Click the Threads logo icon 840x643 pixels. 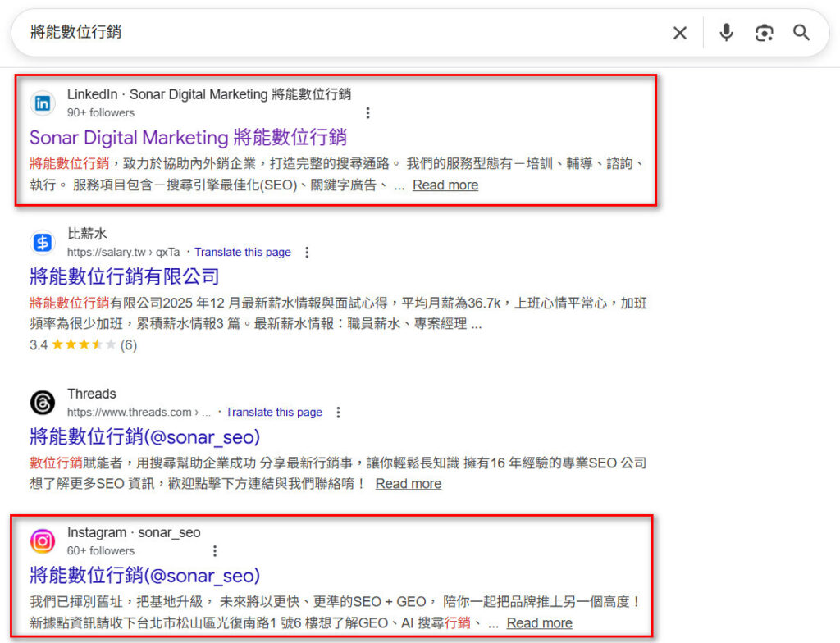point(42,402)
